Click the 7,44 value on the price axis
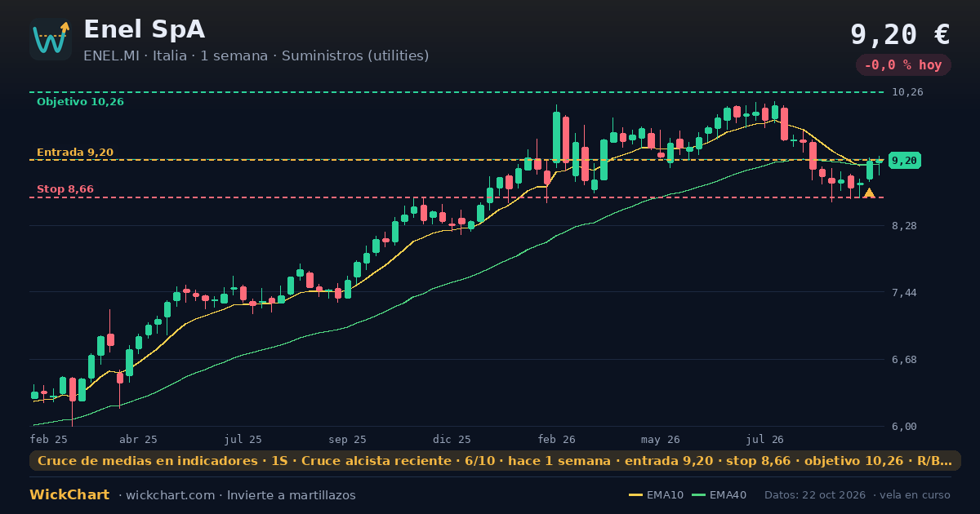The image size is (980, 514). [x=905, y=292]
